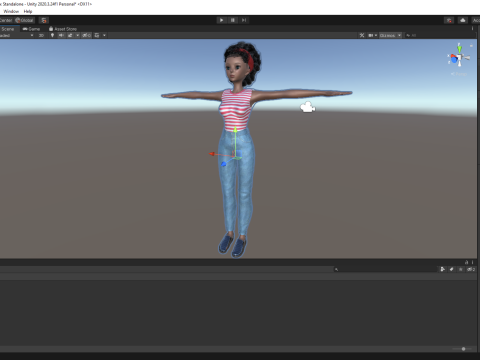The height and width of the screenshot is (360, 480).
Task: Toggle the scene gizmo lock icon
Action: [471, 46]
